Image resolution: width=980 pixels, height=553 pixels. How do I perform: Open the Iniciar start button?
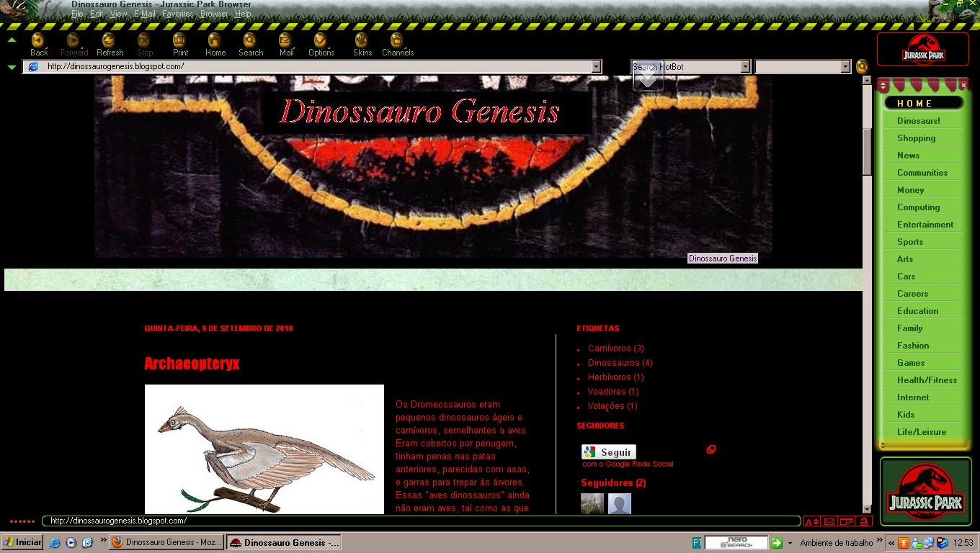[22, 542]
